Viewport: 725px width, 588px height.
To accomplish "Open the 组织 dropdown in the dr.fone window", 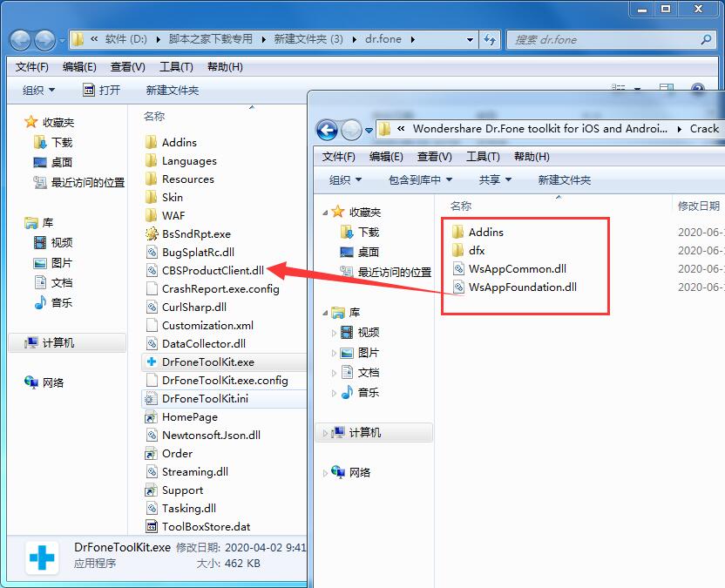I will [38, 90].
